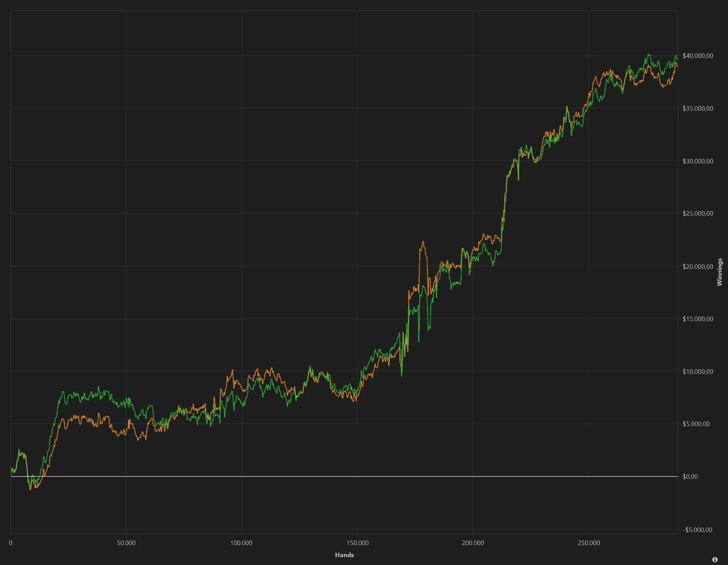This screenshot has width=728, height=565.
Task: Select the $20.000,00 y-axis tick label
Action: (698, 267)
